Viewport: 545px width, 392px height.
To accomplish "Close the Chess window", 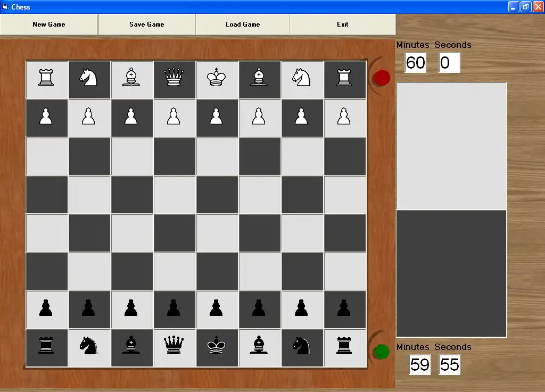I will click(x=538, y=6).
